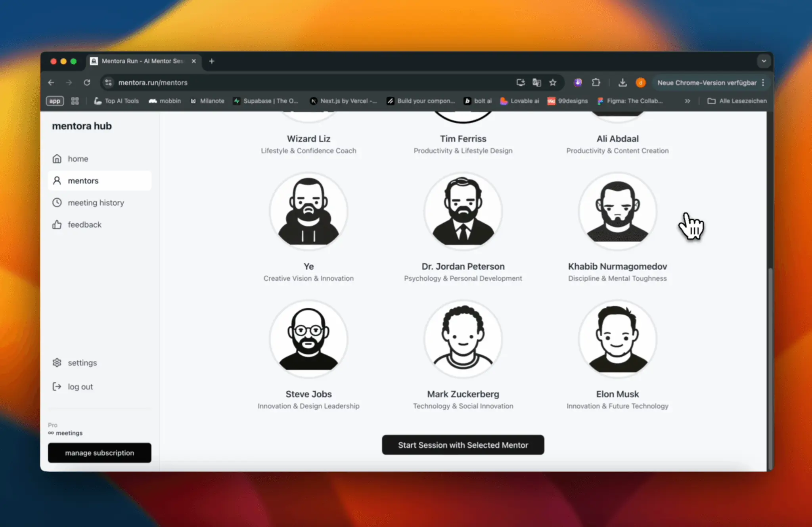Click the Wizard Liz name
812x527 pixels.
point(309,139)
